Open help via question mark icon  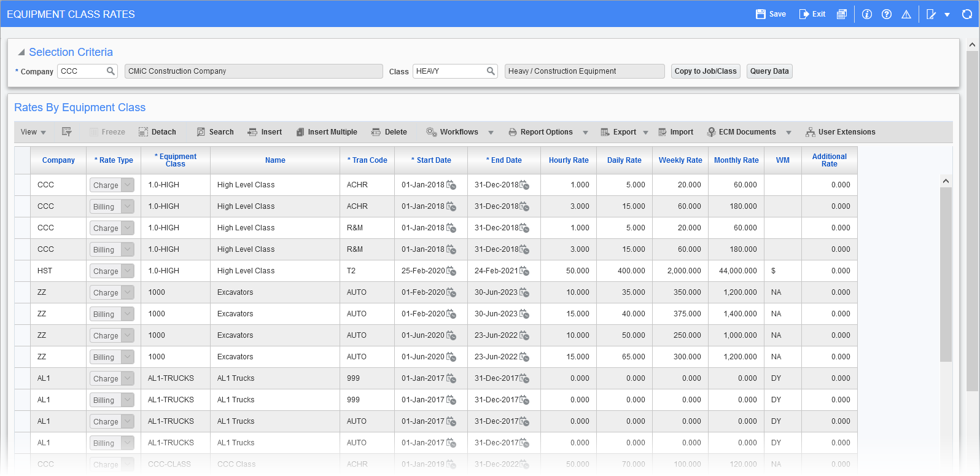click(x=886, y=14)
